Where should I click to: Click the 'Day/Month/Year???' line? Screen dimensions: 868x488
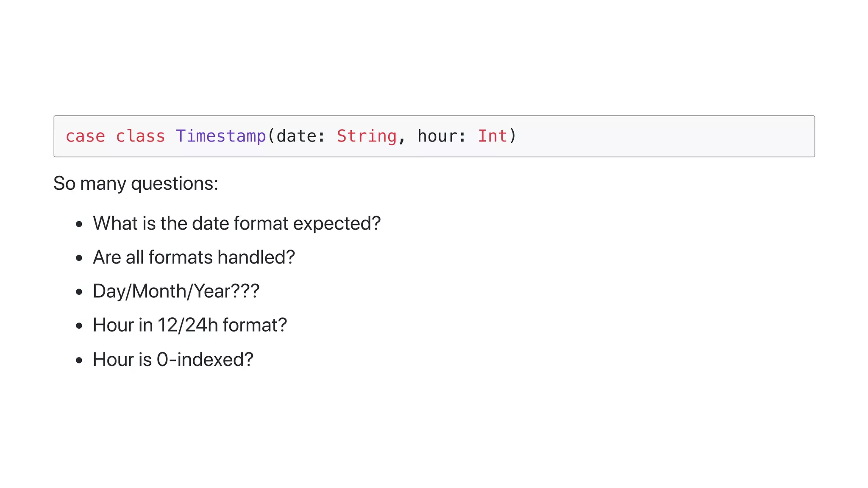pos(176,291)
